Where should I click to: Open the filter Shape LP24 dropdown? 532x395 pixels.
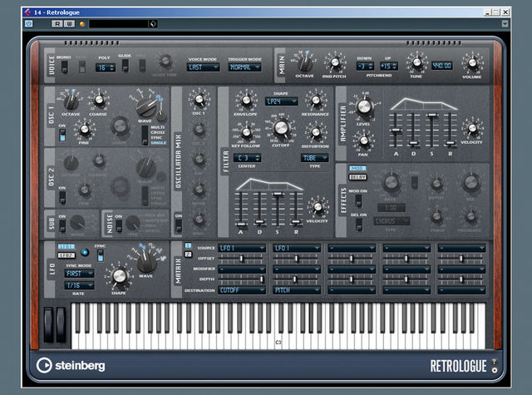click(x=281, y=101)
